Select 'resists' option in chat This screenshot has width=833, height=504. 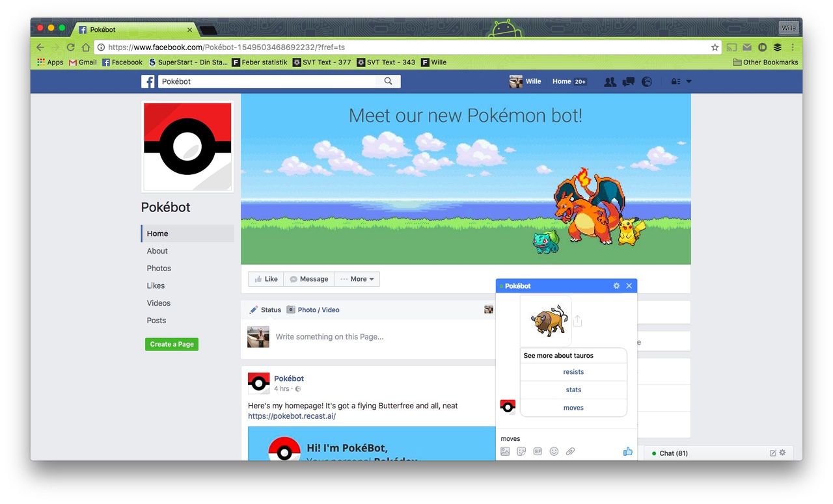[573, 372]
